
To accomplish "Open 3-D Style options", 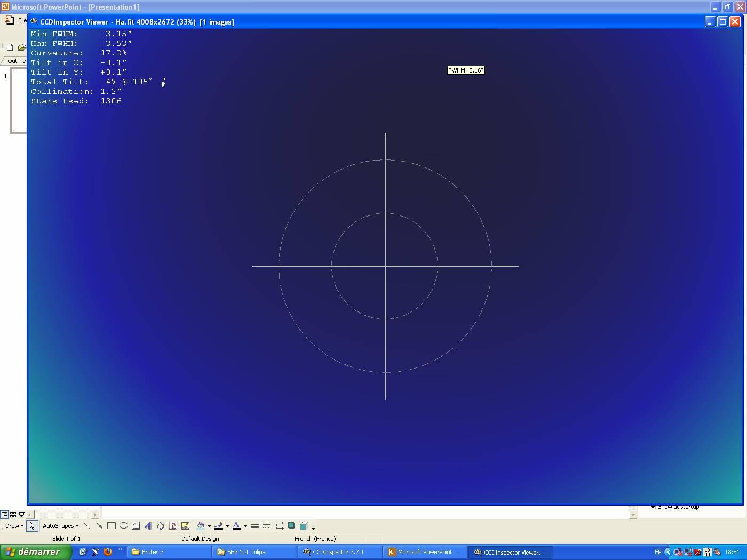I will 304,526.
